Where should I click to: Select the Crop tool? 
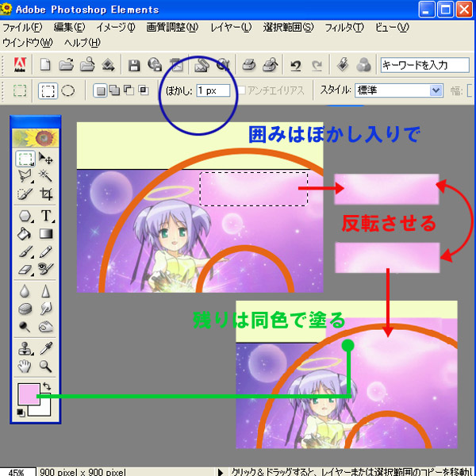click(x=46, y=194)
